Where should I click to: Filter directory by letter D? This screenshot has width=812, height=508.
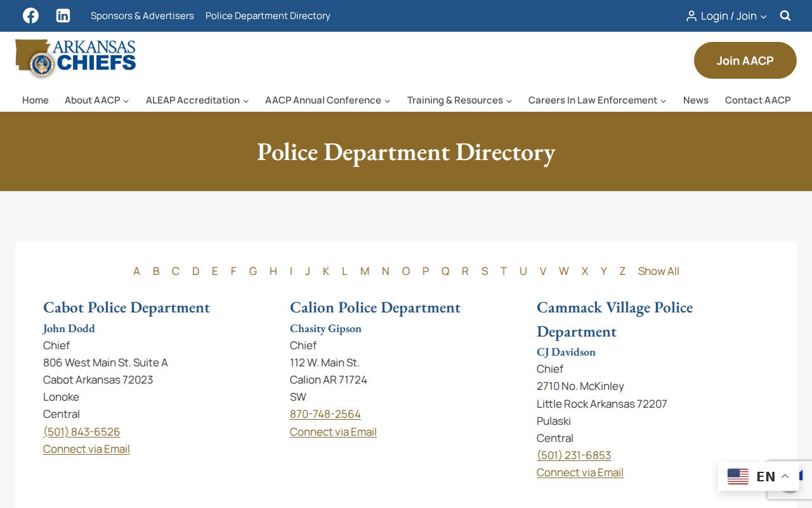point(195,271)
